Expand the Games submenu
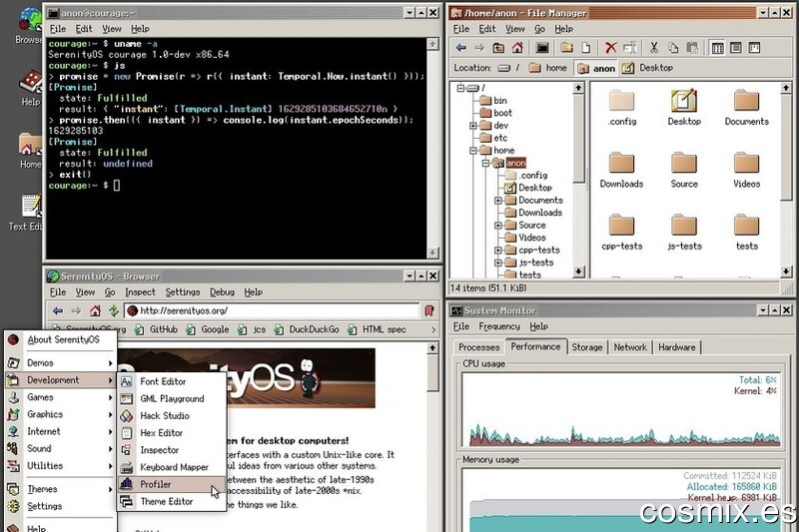The height and width of the screenshot is (532, 799). point(60,397)
